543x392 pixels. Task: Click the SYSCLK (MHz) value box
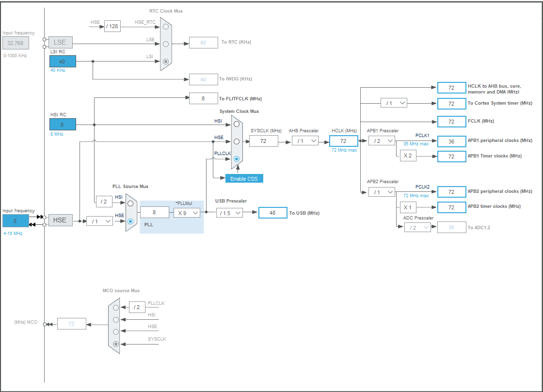(264, 141)
